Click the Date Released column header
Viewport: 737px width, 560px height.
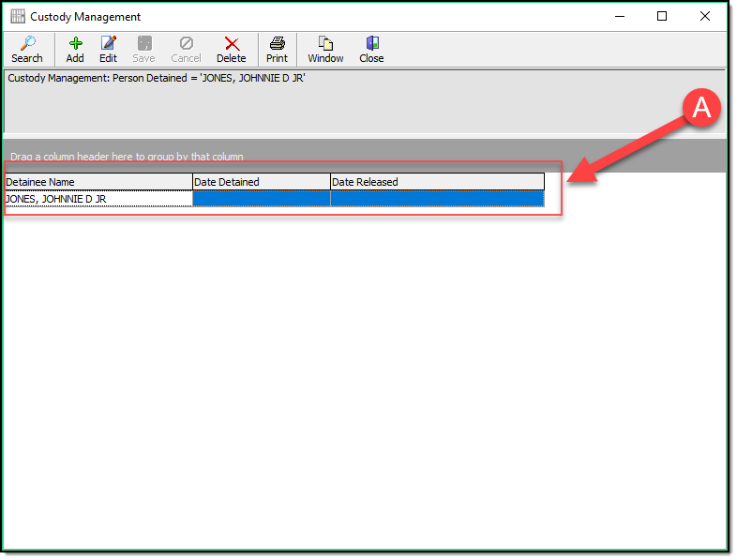click(x=437, y=182)
